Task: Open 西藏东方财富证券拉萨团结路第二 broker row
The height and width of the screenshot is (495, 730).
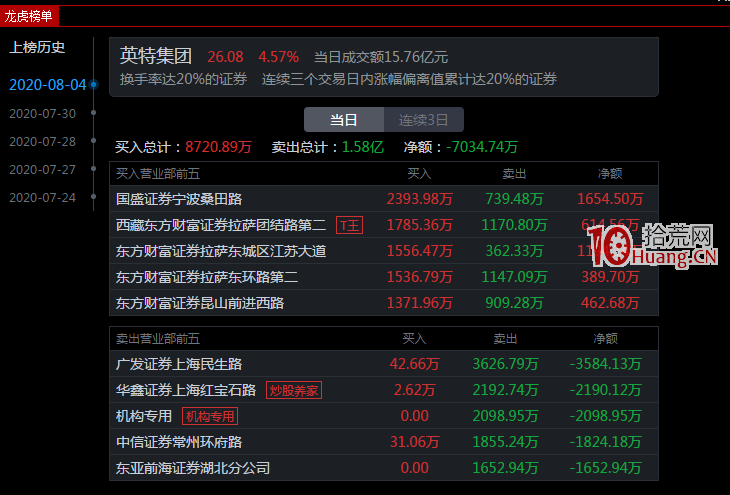Action: (384, 225)
